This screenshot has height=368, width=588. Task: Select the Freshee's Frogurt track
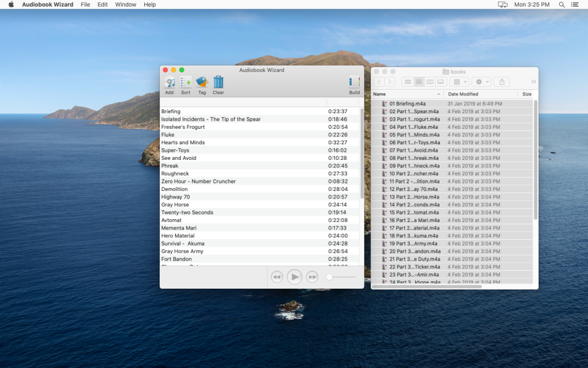click(259, 127)
